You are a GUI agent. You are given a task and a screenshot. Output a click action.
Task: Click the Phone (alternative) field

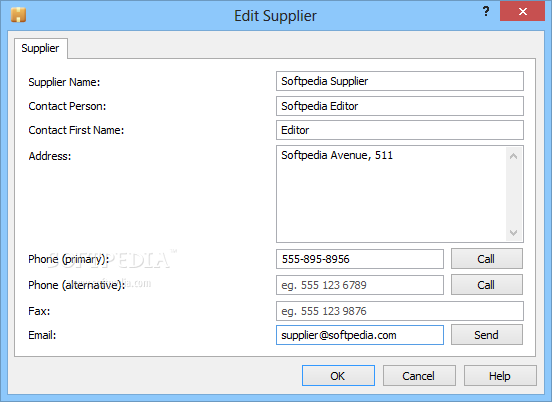(x=359, y=285)
